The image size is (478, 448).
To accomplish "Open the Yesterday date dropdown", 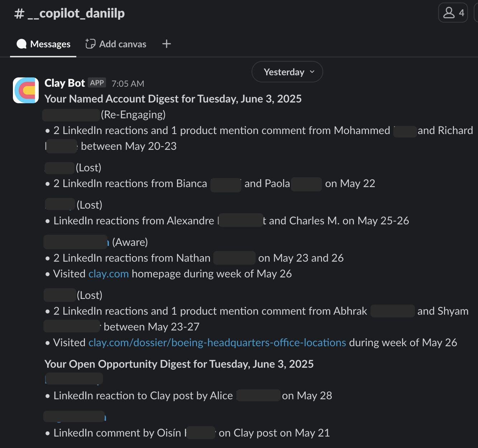I will [287, 72].
